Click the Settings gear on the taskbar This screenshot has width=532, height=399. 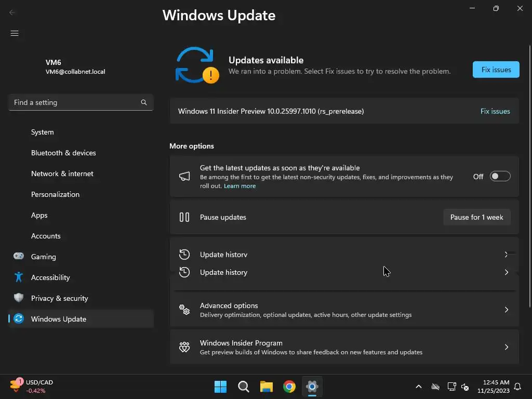coord(312,387)
